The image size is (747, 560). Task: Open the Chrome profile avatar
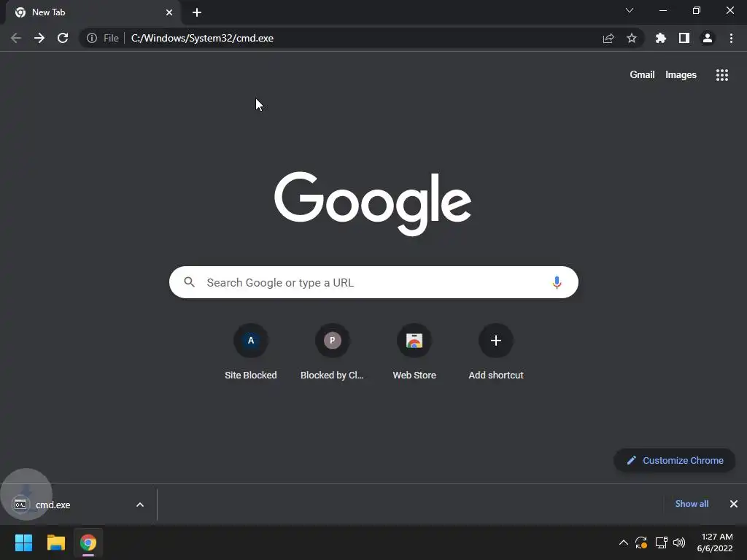(x=708, y=38)
